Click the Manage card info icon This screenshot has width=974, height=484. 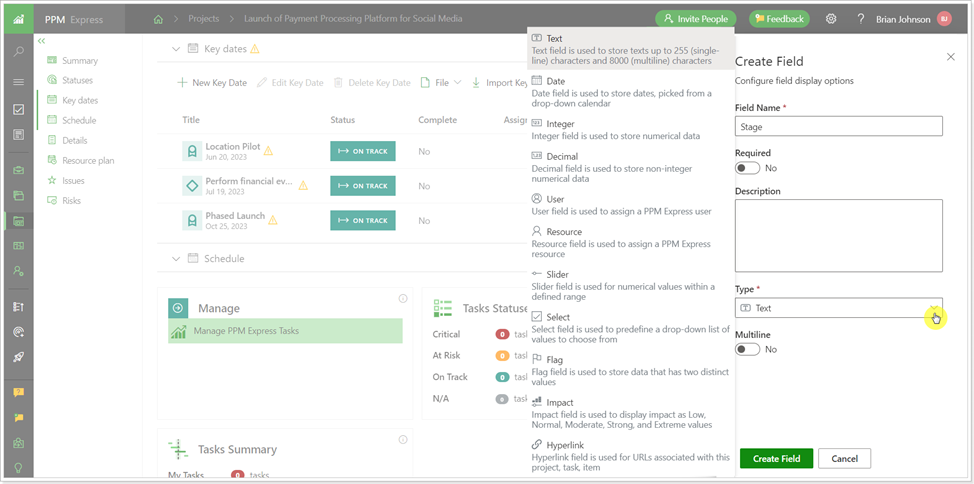click(x=403, y=299)
